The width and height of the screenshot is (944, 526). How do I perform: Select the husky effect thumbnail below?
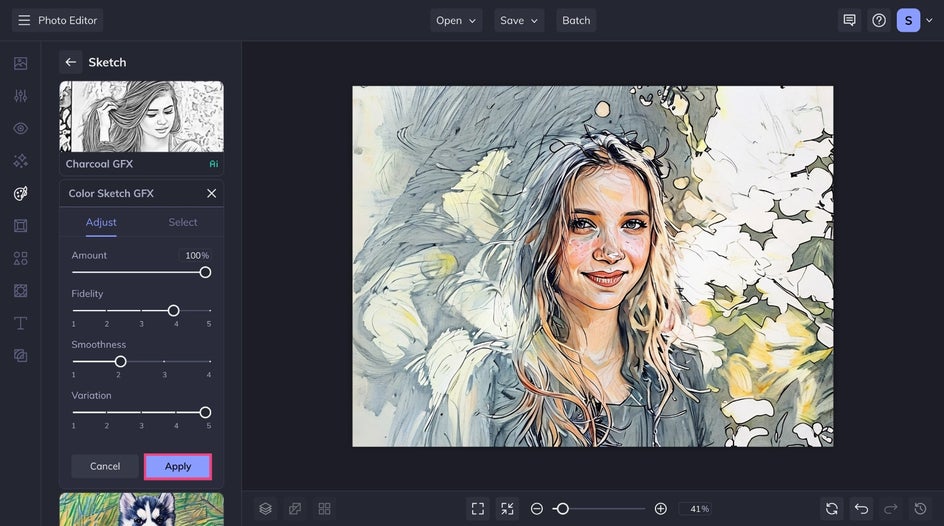141,509
